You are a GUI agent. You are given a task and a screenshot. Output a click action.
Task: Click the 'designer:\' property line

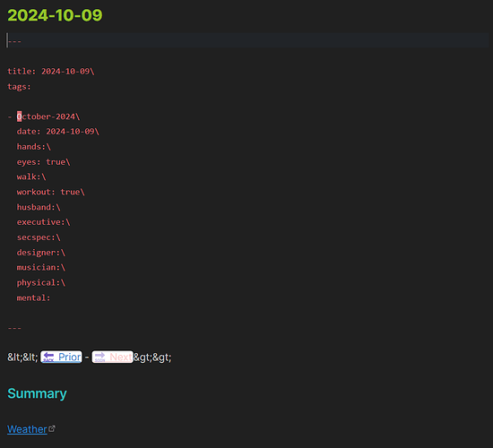pyautogui.click(x=41, y=253)
